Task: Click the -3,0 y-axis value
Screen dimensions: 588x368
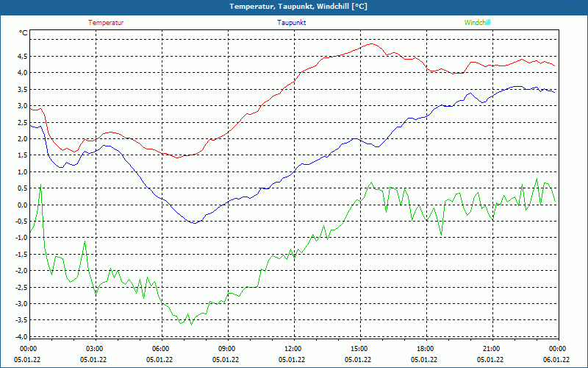Action: tap(21, 303)
